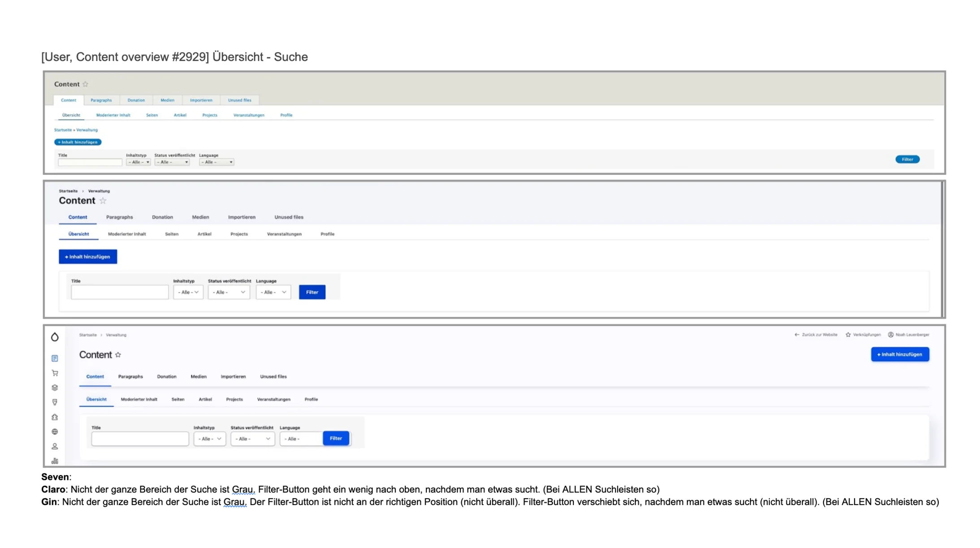The width and height of the screenshot is (980, 548).
Task: Open Language dropdown in bottom screenshot
Action: [x=301, y=439]
